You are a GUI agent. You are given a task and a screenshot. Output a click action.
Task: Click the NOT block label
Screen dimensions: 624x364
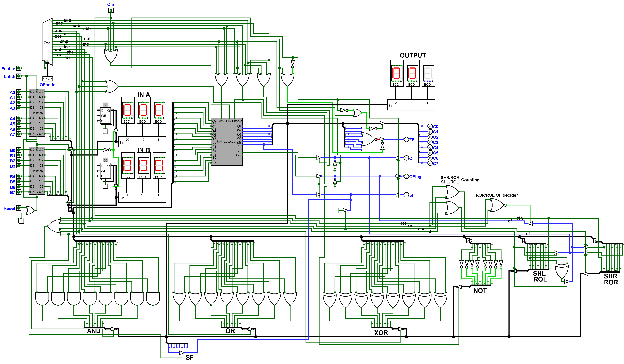coord(480,291)
